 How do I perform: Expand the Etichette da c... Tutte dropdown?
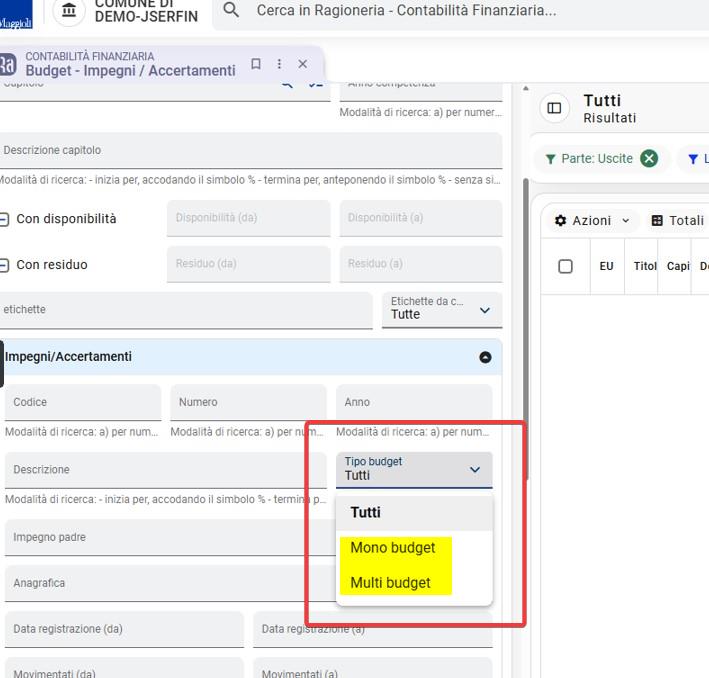[x=442, y=310]
